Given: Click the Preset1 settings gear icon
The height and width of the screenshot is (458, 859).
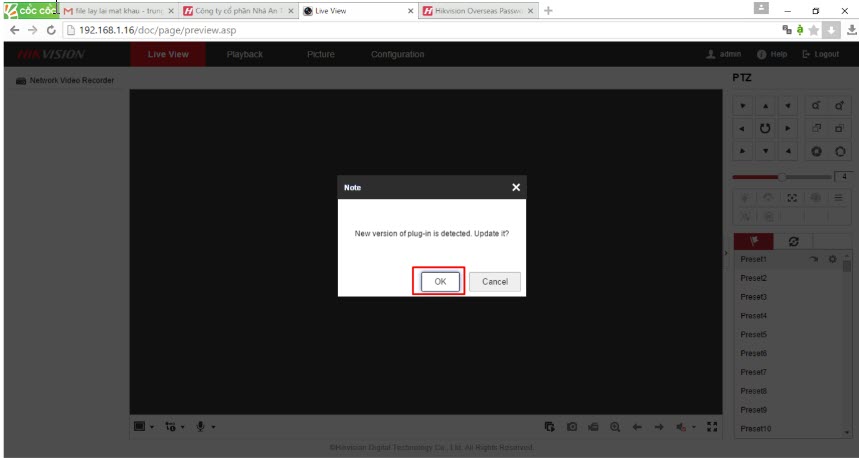Looking at the screenshot, I should [831, 259].
